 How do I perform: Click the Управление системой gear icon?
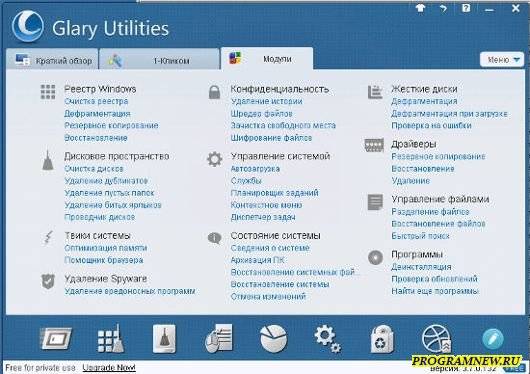point(215,159)
